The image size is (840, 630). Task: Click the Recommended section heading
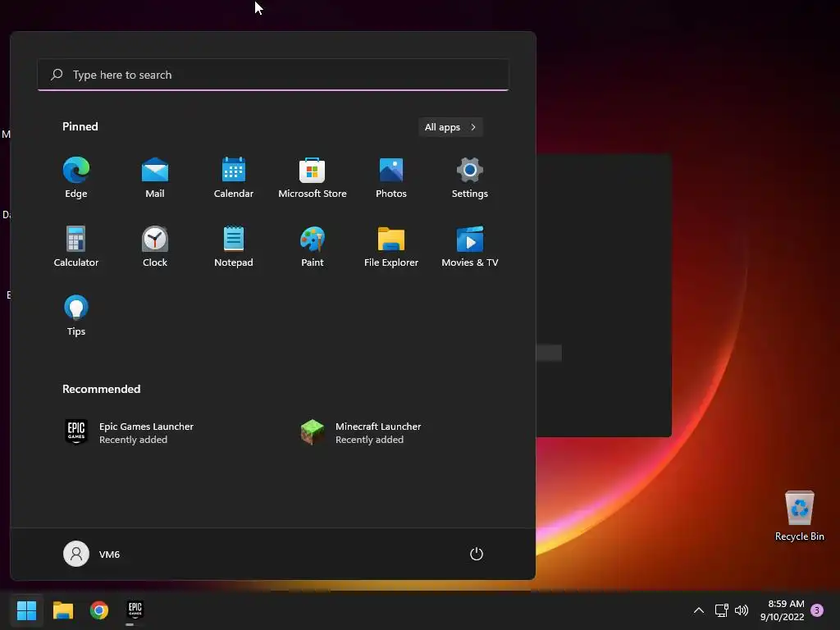[101, 389]
